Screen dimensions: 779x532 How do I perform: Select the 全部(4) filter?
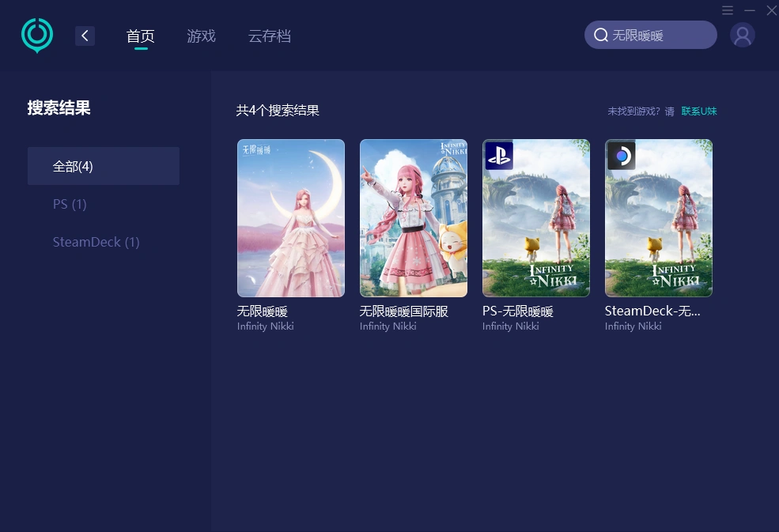[x=73, y=166]
